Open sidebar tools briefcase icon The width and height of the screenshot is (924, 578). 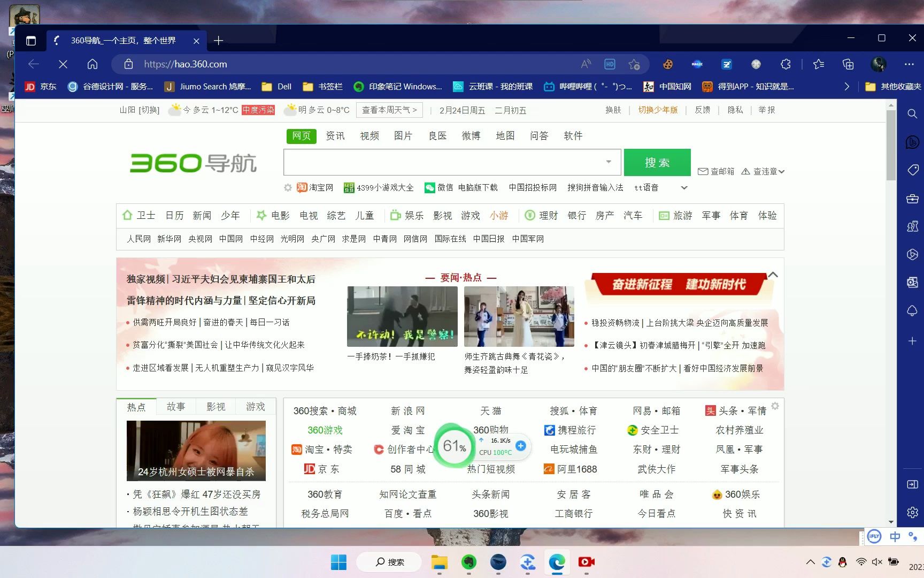pyautogui.click(x=912, y=199)
